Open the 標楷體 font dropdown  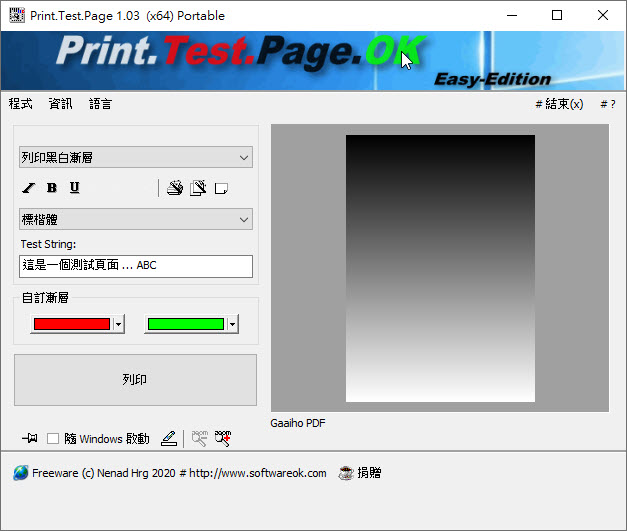click(x=136, y=219)
